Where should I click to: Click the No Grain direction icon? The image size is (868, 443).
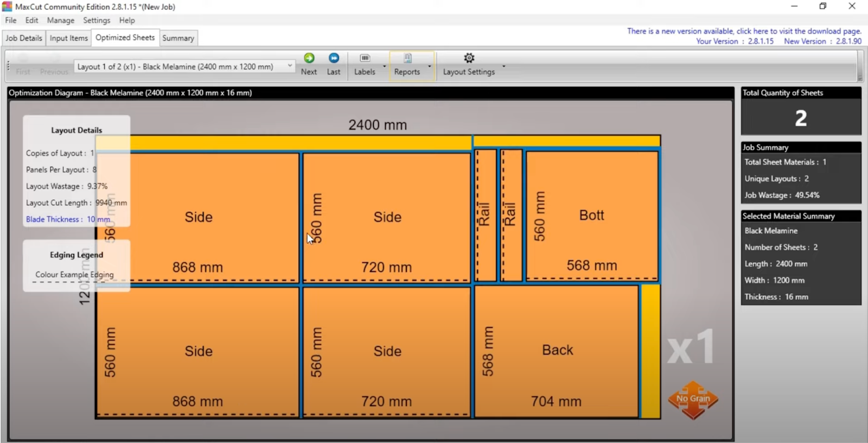coord(693,400)
